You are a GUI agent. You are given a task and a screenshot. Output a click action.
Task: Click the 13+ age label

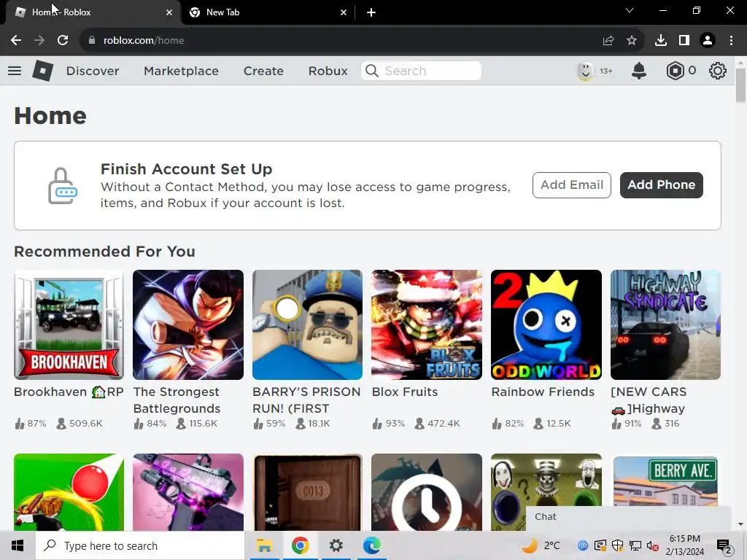coord(605,71)
